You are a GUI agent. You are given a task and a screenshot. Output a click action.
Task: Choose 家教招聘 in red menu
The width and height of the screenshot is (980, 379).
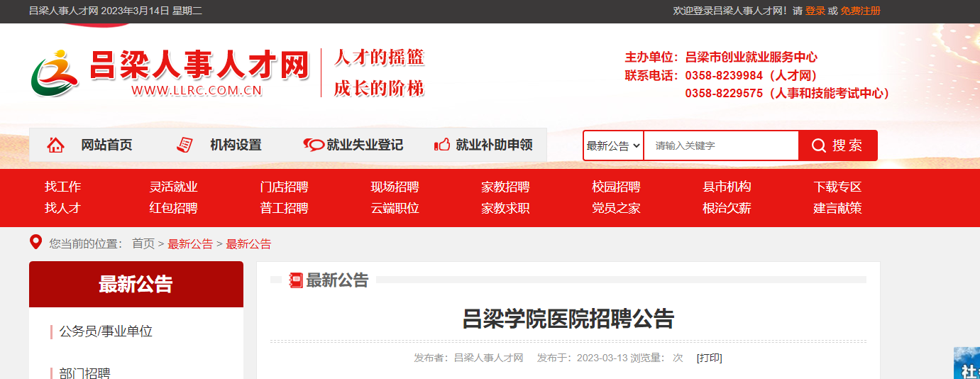505,187
